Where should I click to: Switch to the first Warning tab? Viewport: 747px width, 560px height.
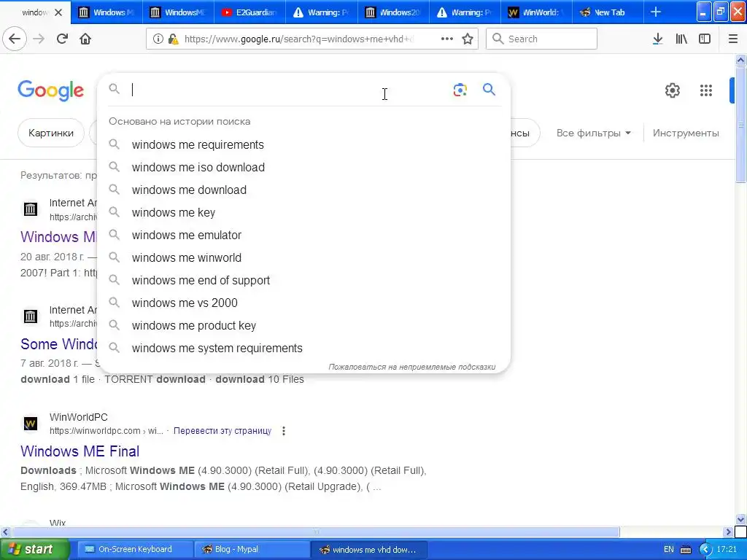[x=322, y=12]
